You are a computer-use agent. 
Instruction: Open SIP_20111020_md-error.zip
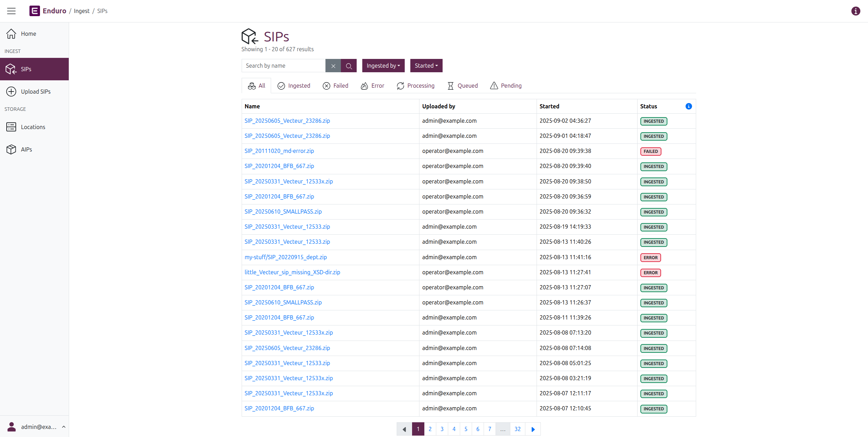[x=279, y=151]
